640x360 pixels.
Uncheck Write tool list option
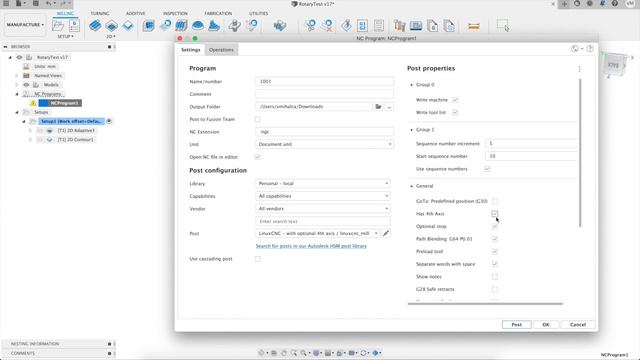[x=455, y=112]
